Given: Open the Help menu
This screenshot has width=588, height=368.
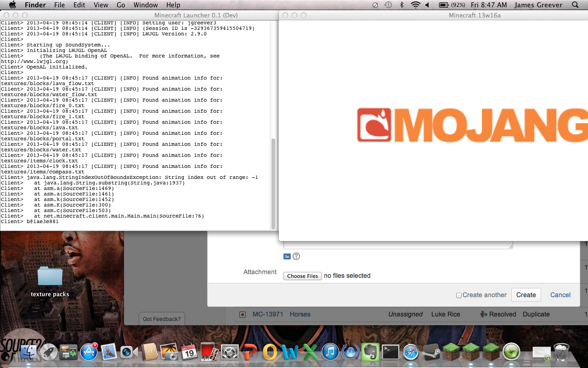Looking at the screenshot, I should click(x=173, y=5).
